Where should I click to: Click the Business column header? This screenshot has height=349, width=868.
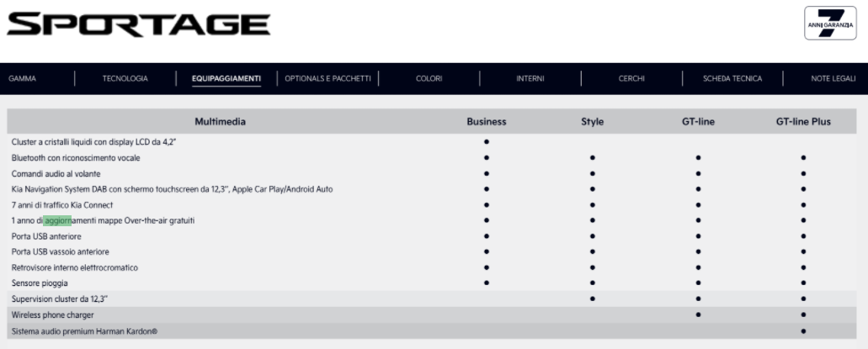(x=487, y=122)
